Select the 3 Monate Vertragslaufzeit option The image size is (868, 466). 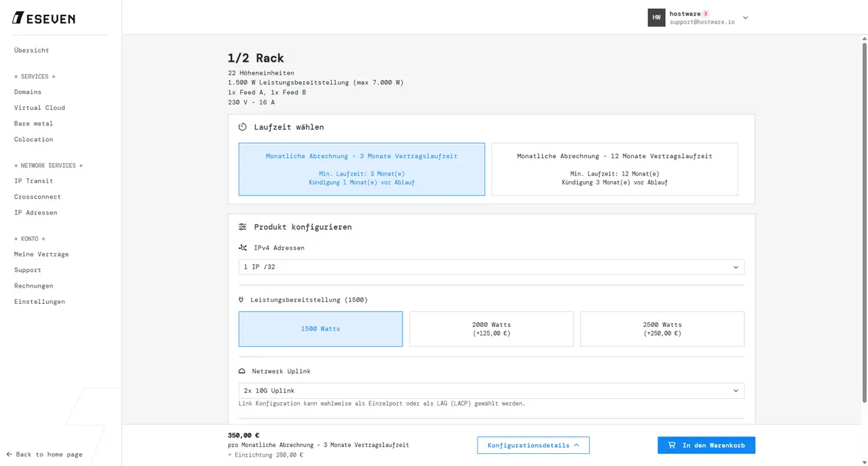coord(362,169)
